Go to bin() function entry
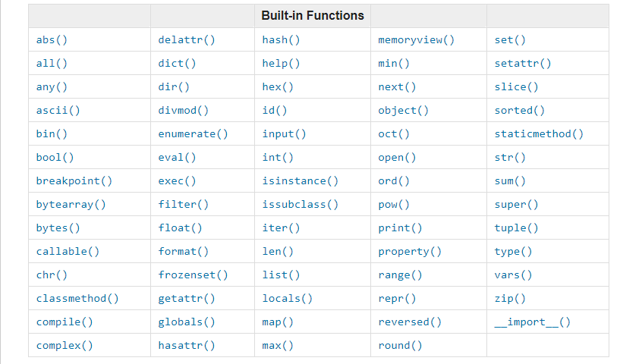This screenshot has height=364, width=642. [52, 133]
